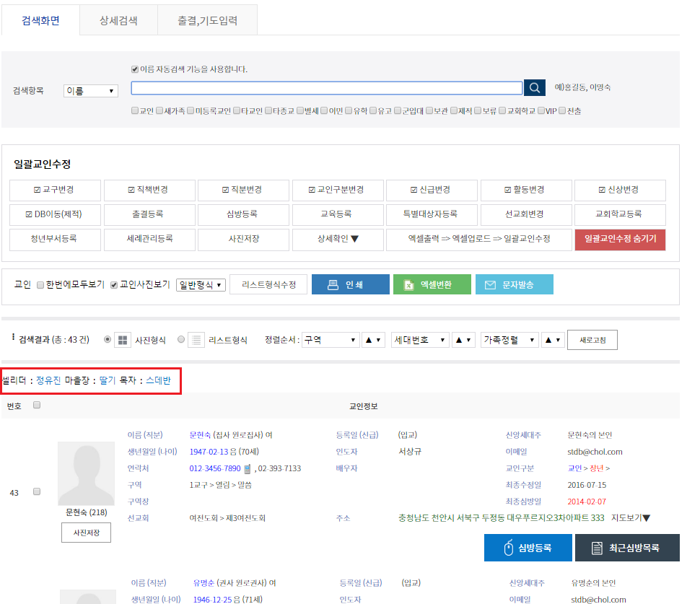This screenshot has width=700, height=604.
Task: Click 교구변경 bulk edit button
Action: point(55,191)
